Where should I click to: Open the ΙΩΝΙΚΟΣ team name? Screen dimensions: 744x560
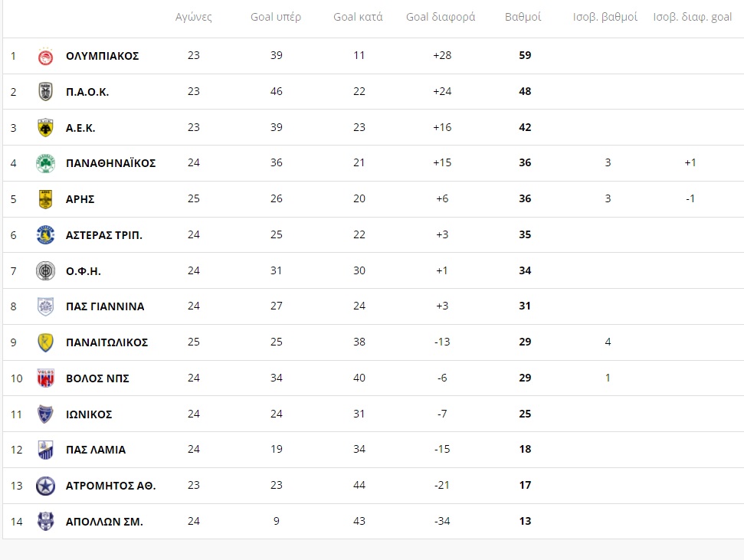pos(89,414)
